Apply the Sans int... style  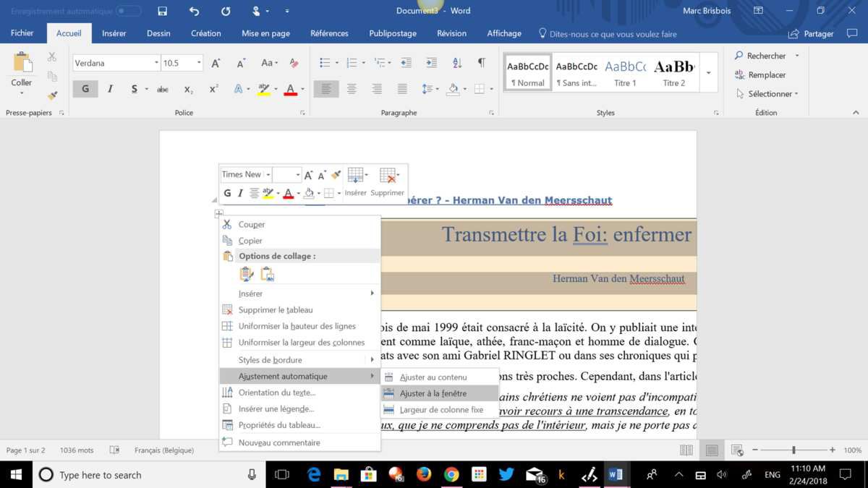576,73
